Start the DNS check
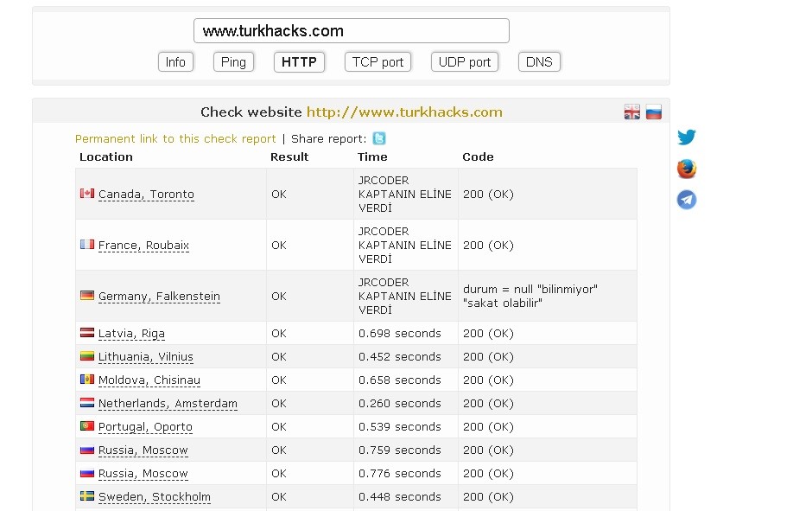The height and width of the screenshot is (511, 812). point(539,62)
